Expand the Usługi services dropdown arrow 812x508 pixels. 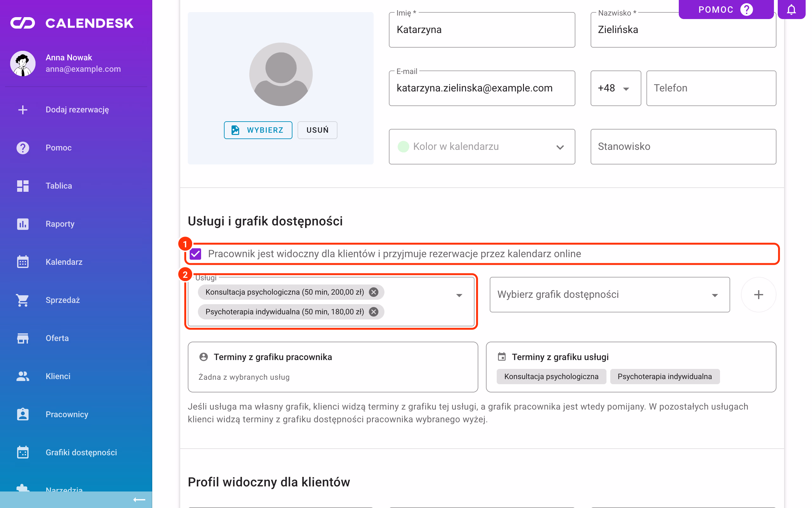coord(459,295)
